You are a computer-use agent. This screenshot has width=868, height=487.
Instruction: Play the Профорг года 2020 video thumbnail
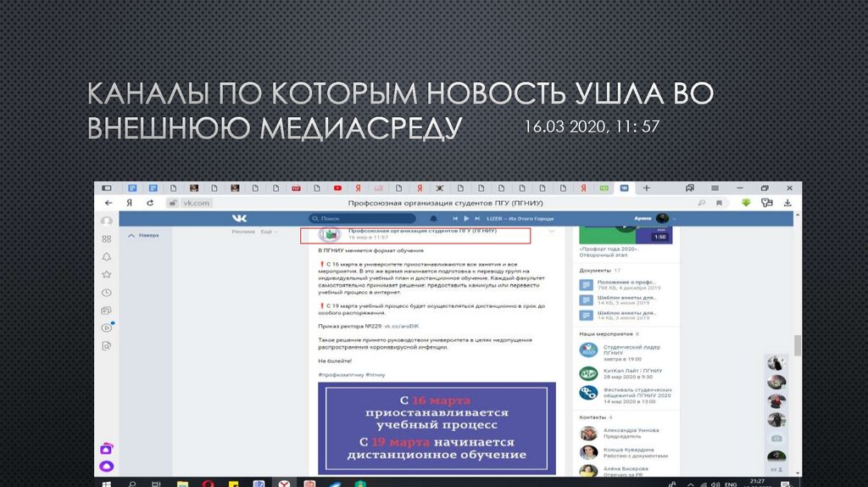626,235
